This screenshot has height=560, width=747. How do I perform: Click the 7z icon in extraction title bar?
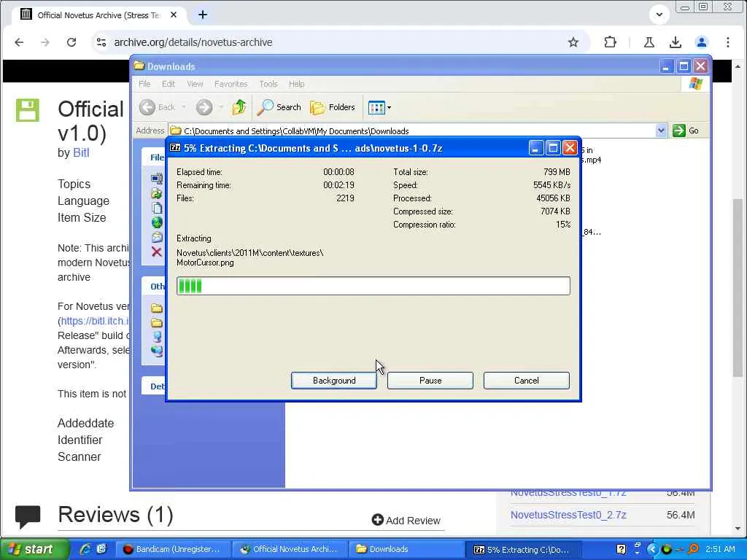click(x=175, y=147)
